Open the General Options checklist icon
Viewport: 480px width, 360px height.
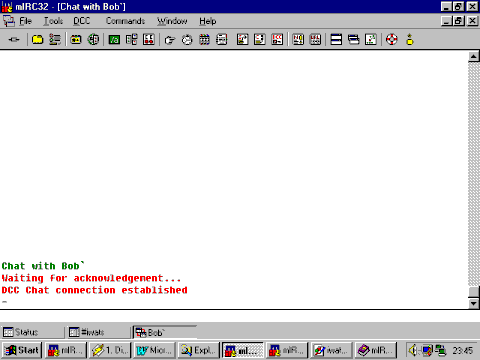pyautogui.click(x=55, y=40)
